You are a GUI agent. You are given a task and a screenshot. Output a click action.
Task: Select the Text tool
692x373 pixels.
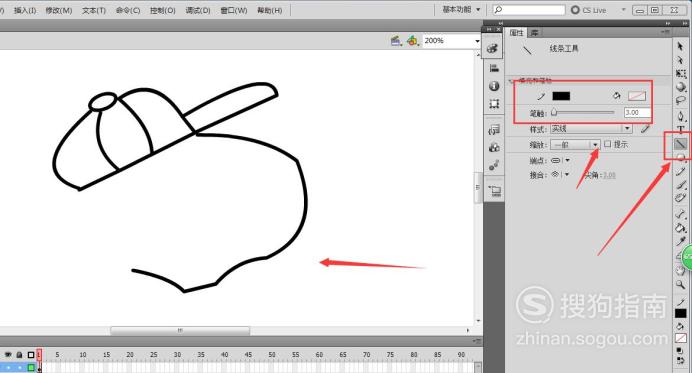(x=681, y=129)
